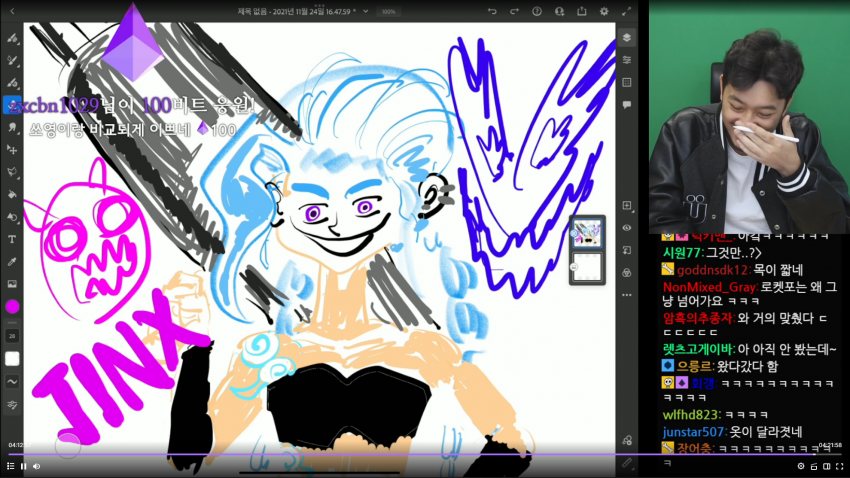Select the highlighted eraser tool
This screenshot has height=478, width=850.
pos(12,105)
